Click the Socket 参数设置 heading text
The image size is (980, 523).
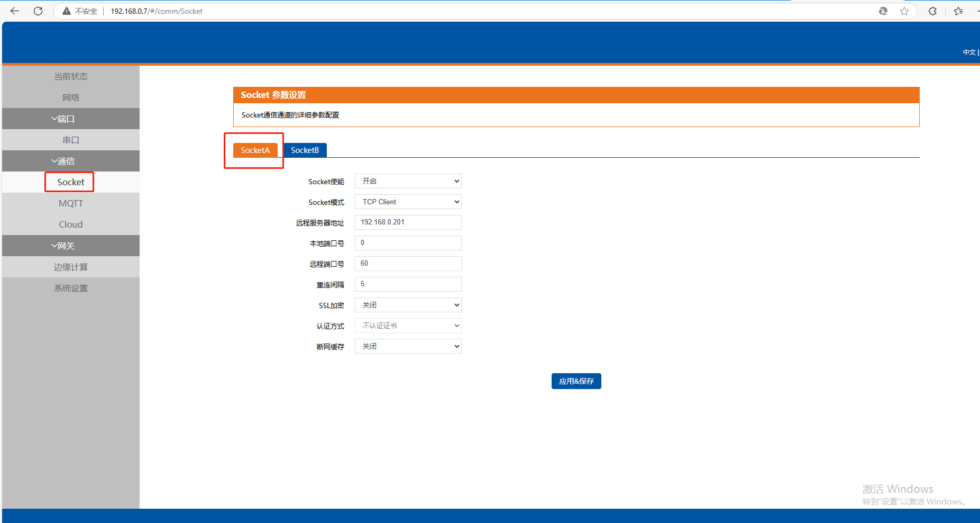coord(273,95)
